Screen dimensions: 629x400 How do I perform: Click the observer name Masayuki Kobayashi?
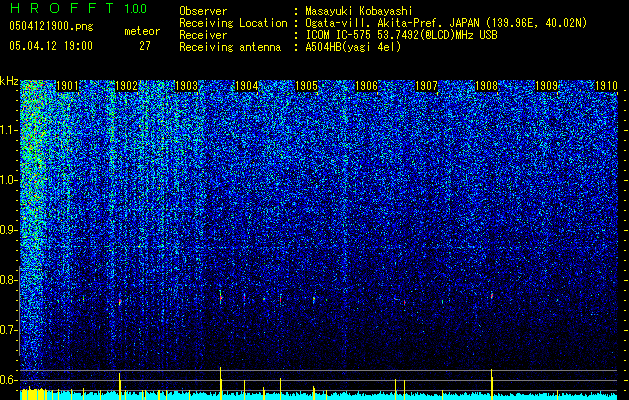(359, 11)
